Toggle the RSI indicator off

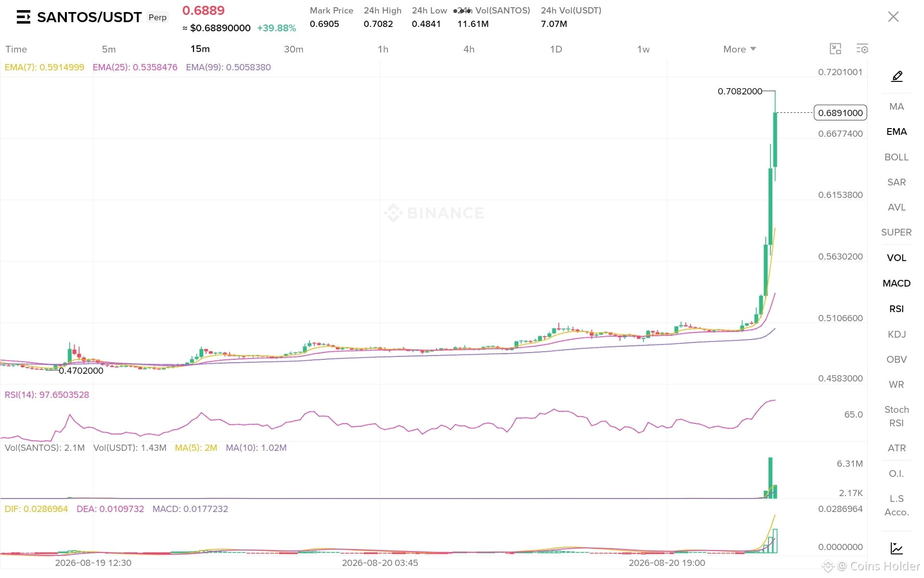(897, 309)
